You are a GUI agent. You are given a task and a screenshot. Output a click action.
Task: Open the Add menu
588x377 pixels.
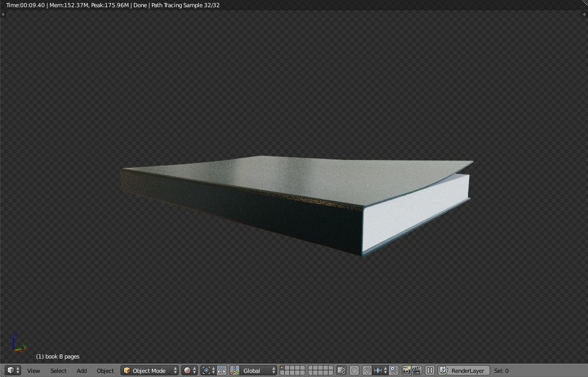(x=81, y=371)
